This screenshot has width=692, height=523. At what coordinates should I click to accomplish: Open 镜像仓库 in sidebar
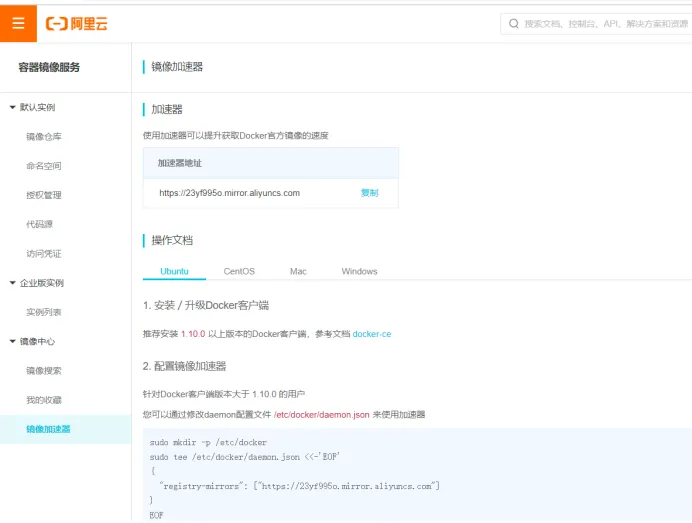(44, 136)
